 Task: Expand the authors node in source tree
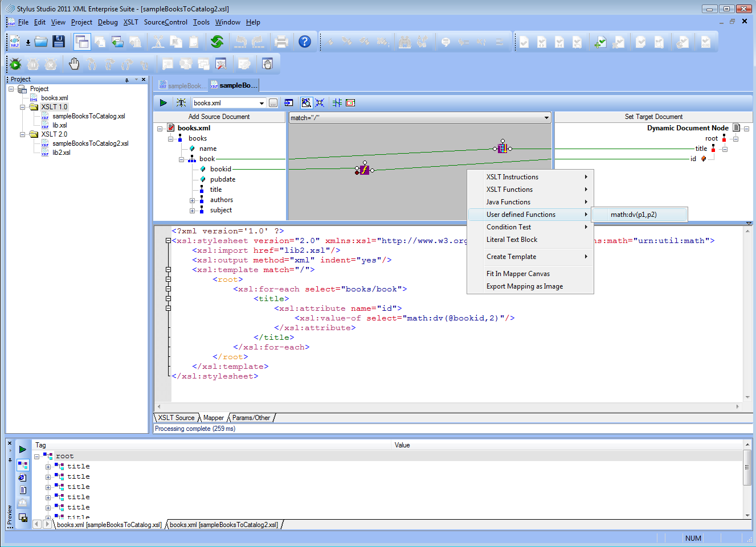193,200
